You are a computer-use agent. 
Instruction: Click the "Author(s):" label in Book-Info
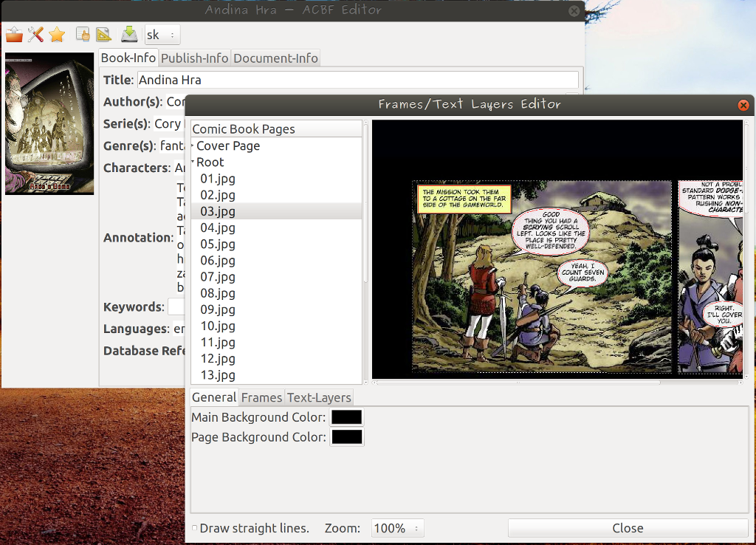133,102
